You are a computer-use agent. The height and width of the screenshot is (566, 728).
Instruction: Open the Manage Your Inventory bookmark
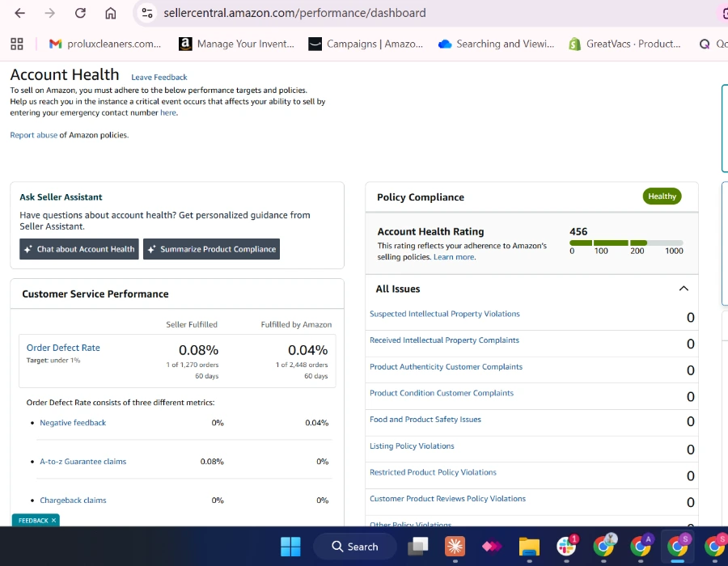(x=237, y=44)
